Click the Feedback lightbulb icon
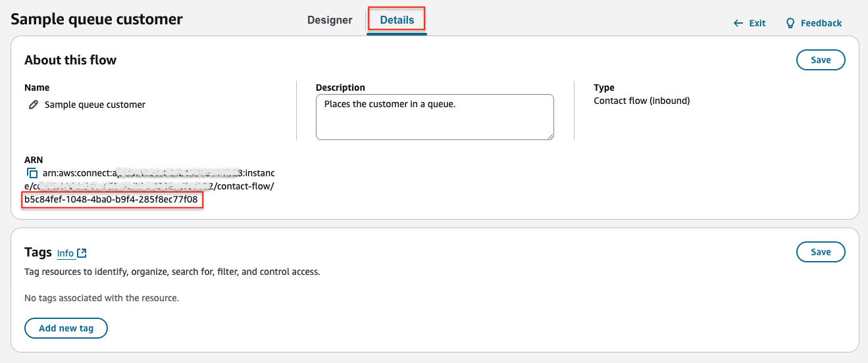The height and width of the screenshot is (363, 868). (790, 23)
